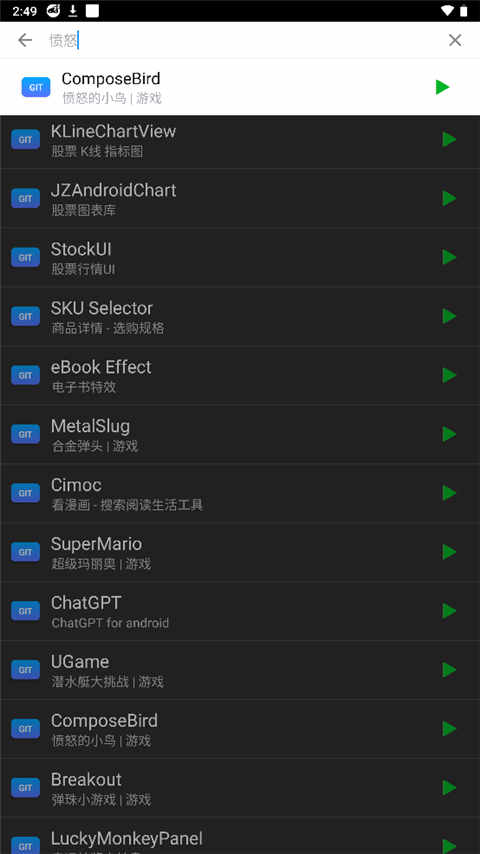Tap the play arrow for UGame
This screenshot has height=854, width=480.
(x=449, y=670)
